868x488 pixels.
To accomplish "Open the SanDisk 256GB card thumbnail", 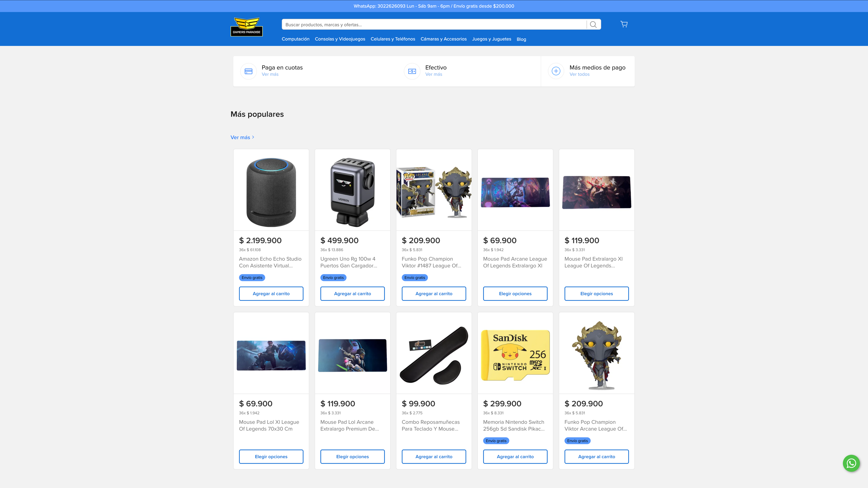I will click(x=515, y=354).
